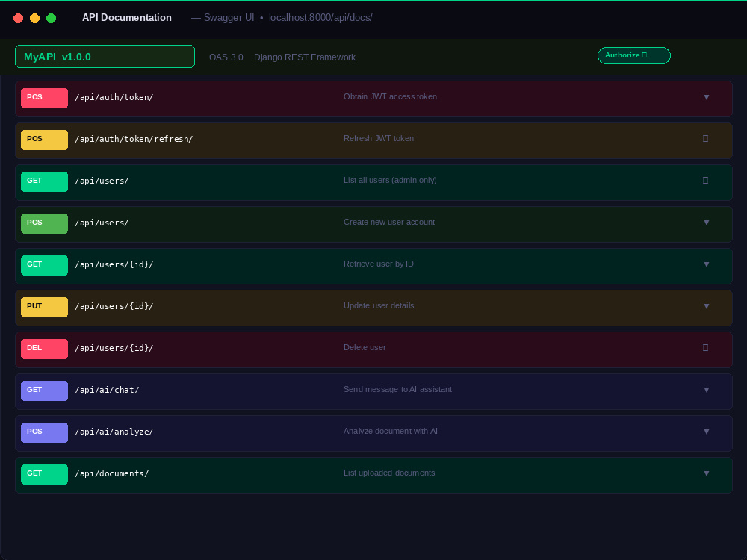
Task: Expand the POST /api/auth/token/ endpoint arrow
Action: point(707,97)
